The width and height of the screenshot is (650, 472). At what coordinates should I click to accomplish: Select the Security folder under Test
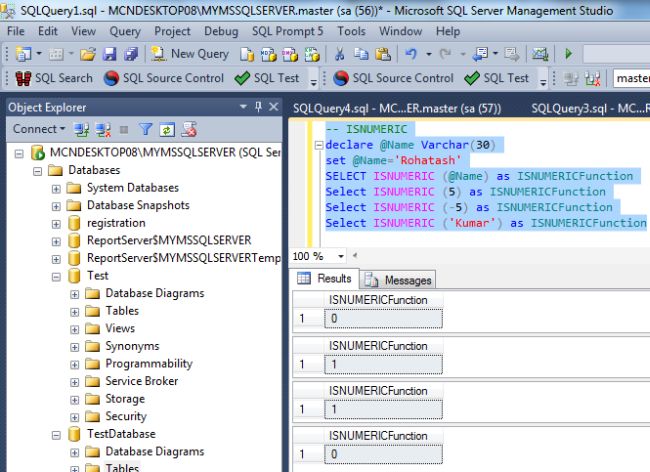click(126, 416)
